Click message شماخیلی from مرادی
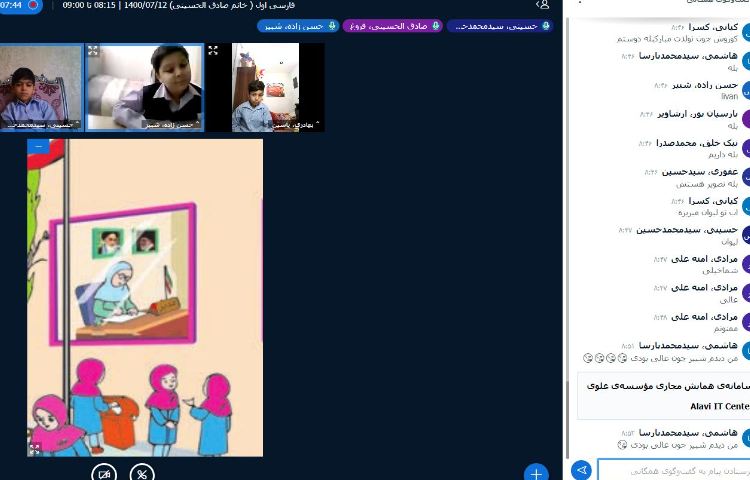The height and width of the screenshot is (480, 750). point(720,271)
